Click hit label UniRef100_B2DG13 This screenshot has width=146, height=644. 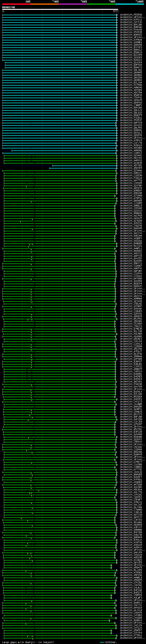click(x=131, y=60)
